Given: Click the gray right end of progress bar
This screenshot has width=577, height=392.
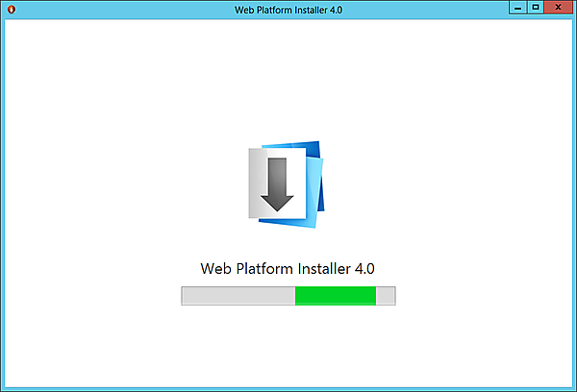Looking at the screenshot, I should [x=386, y=296].
